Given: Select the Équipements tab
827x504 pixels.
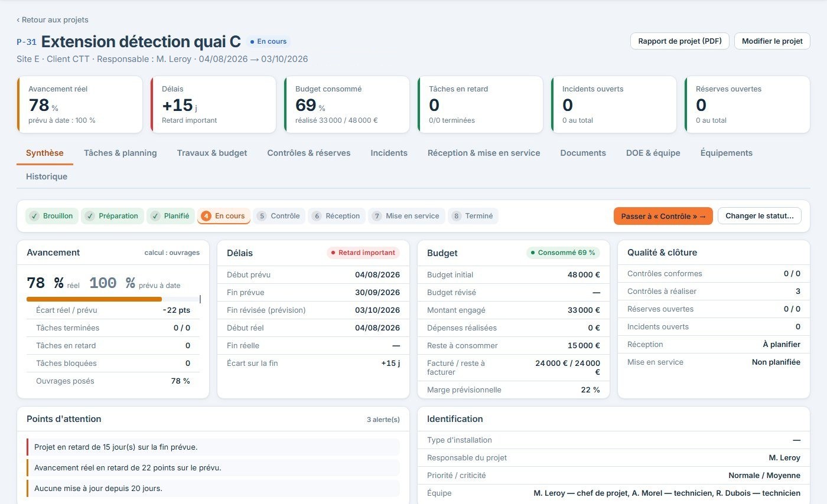Looking at the screenshot, I should click(727, 153).
